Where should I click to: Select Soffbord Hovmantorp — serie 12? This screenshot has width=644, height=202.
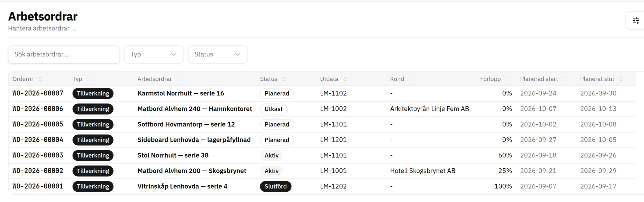186,124
